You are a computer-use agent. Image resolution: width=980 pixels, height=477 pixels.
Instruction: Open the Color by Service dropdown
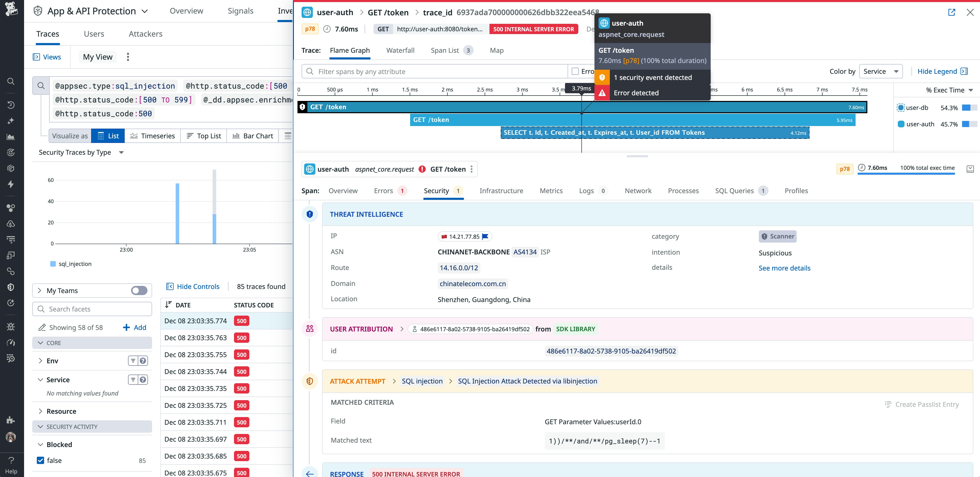click(881, 71)
